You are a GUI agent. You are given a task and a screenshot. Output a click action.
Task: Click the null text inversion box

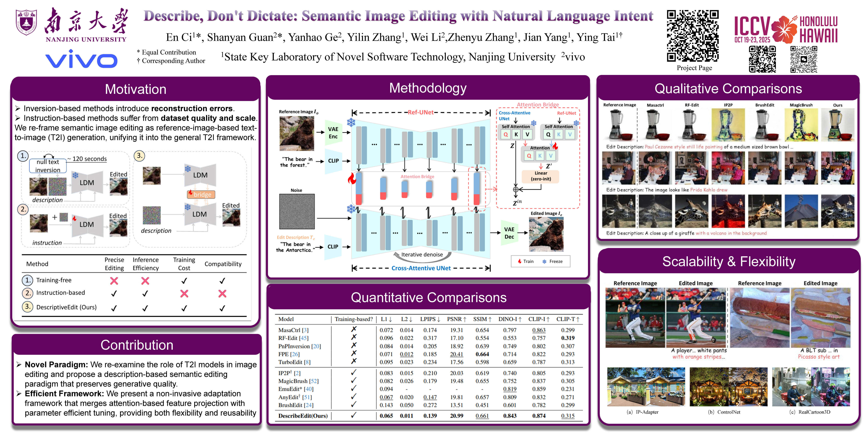pyautogui.click(x=48, y=166)
